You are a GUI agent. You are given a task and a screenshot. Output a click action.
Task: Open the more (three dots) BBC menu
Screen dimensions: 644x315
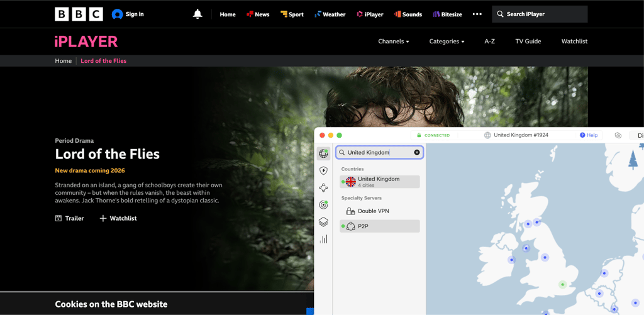click(x=477, y=14)
